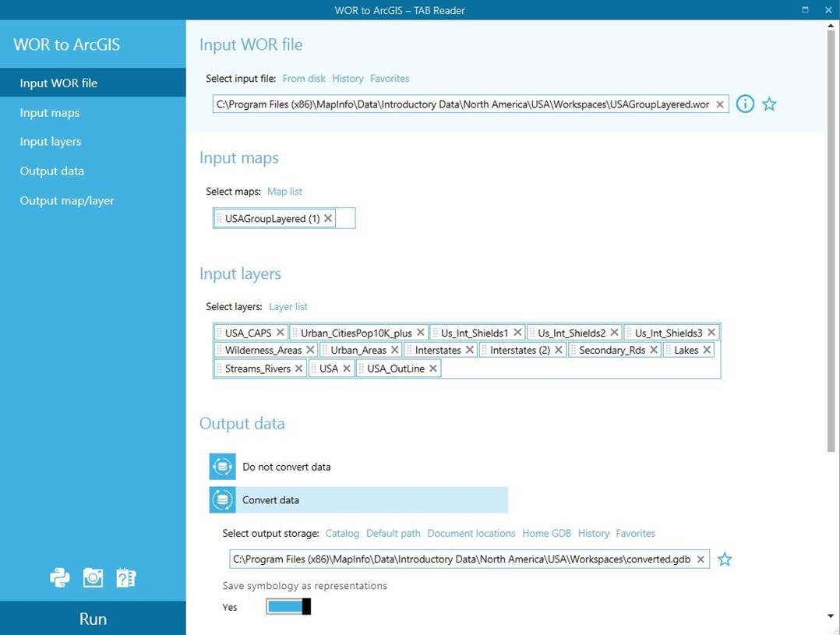Select output storage from Catalog

click(x=342, y=533)
